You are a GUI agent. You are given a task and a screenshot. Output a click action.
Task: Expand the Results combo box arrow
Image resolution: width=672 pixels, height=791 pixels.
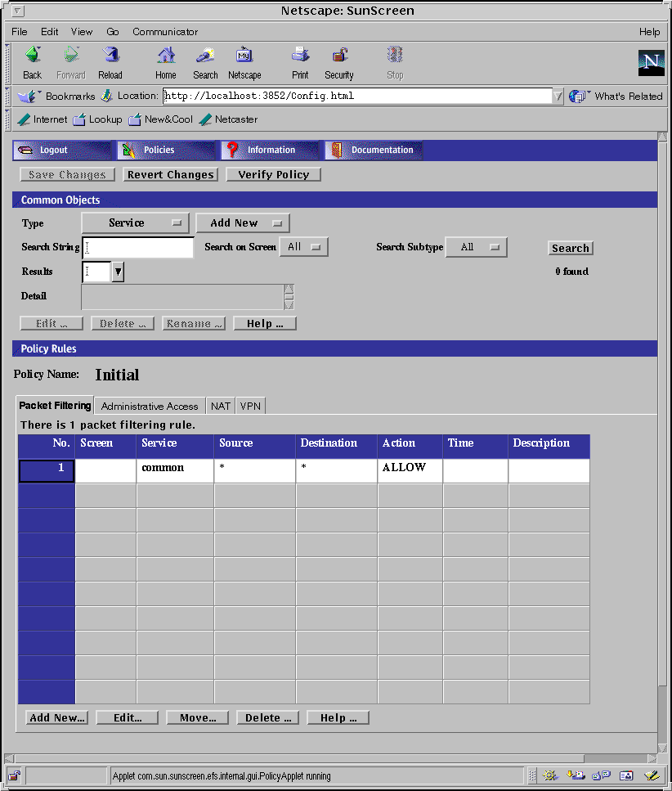(x=118, y=272)
